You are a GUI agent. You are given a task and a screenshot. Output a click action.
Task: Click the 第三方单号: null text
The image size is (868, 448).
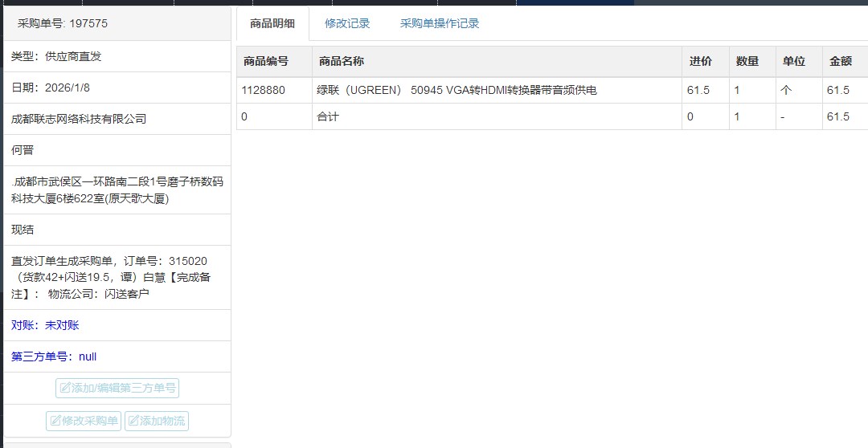point(54,356)
